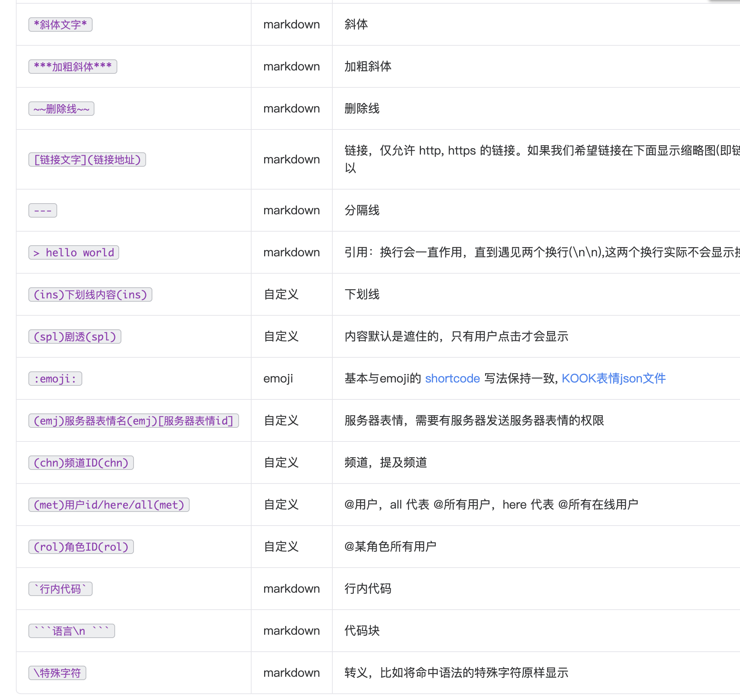Click the (spl)剧透(spl) spoiler syntax
Viewport: 740px width, 700px height.
[75, 337]
